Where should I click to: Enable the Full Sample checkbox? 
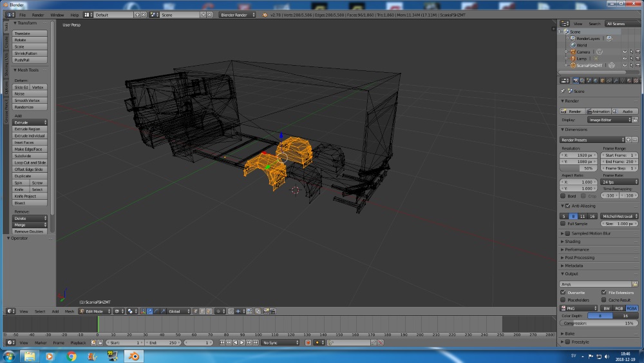point(563,224)
